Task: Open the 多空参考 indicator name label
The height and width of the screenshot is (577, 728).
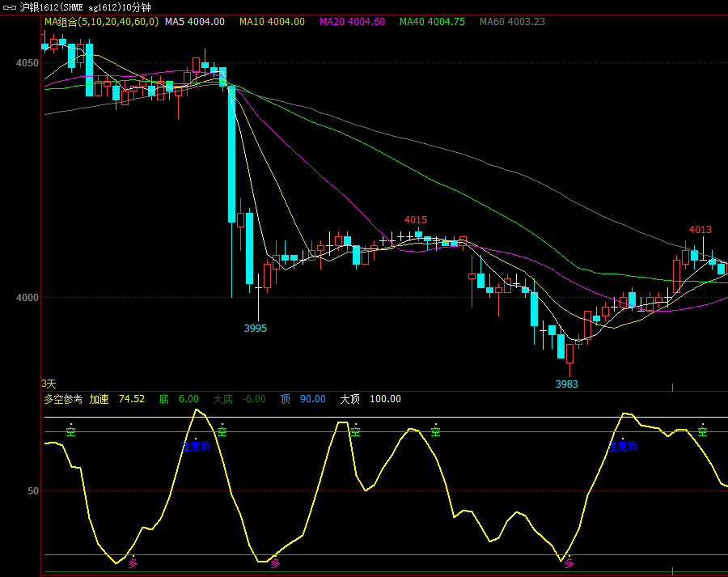Action: pyautogui.click(x=63, y=399)
